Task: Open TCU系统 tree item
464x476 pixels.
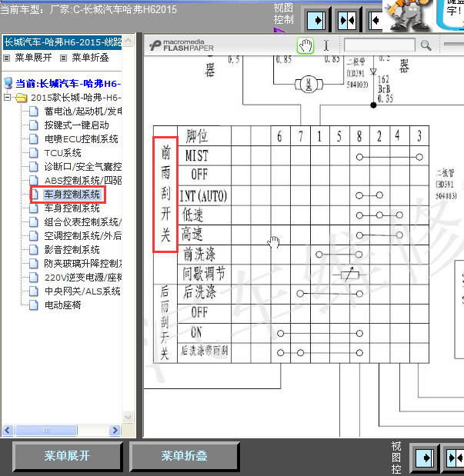Action: point(62,153)
